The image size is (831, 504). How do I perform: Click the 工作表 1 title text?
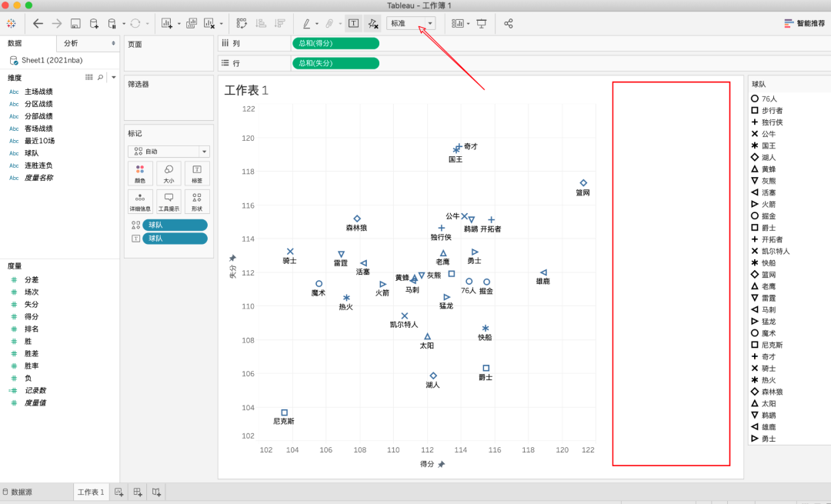point(246,91)
